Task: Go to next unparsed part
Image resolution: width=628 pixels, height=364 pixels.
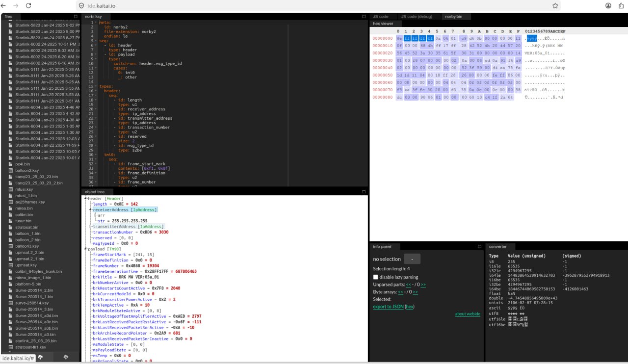Action: click(x=423, y=285)
